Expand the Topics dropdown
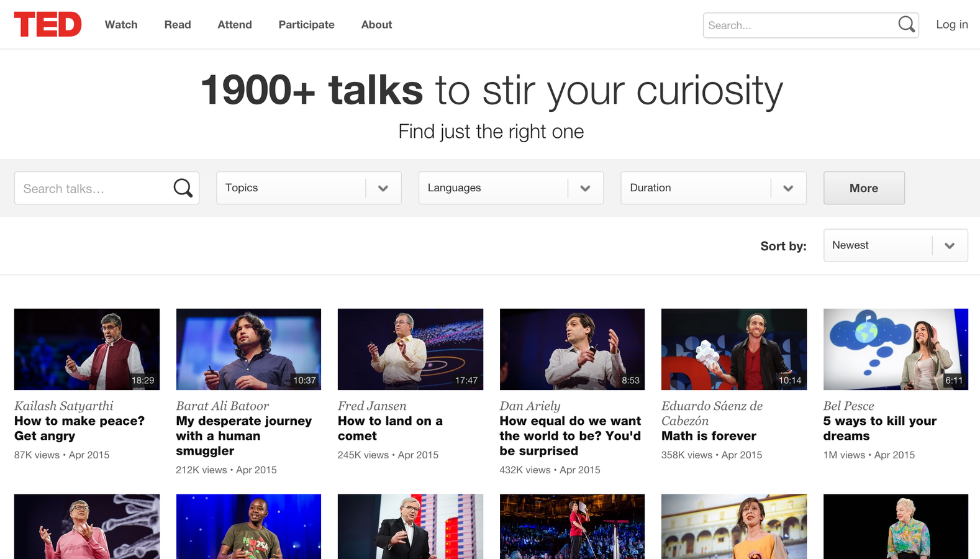This screenshot has width=980, height=559. 309,188
